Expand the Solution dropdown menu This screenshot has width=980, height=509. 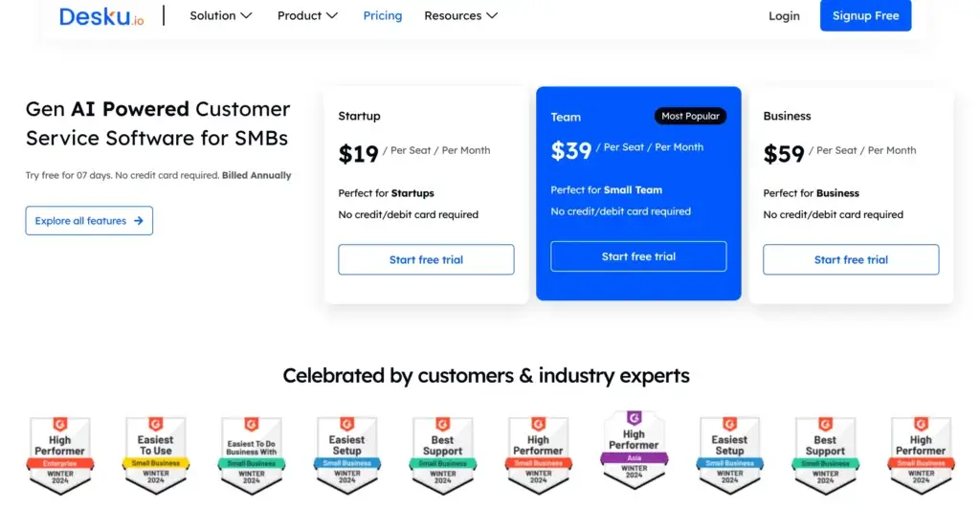[x=221, y=15]
